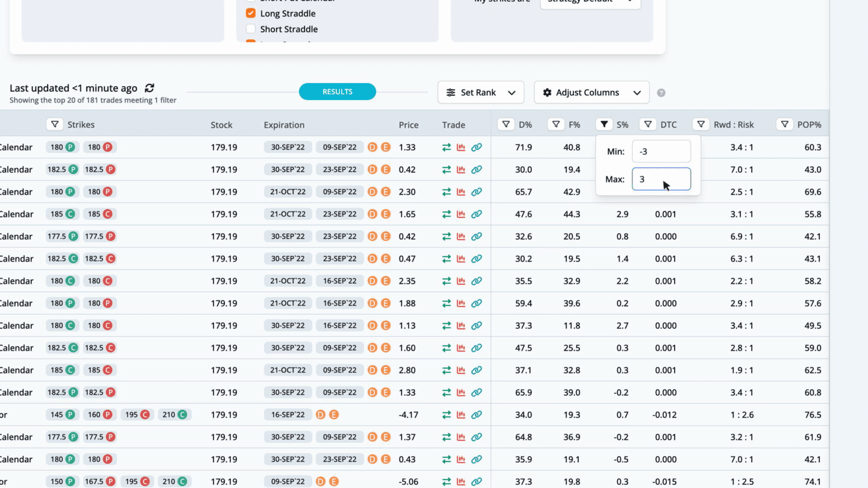Screen dimensions: 868x488
Task: Open the Set Rank dropdown
Action: click(481, 93)
